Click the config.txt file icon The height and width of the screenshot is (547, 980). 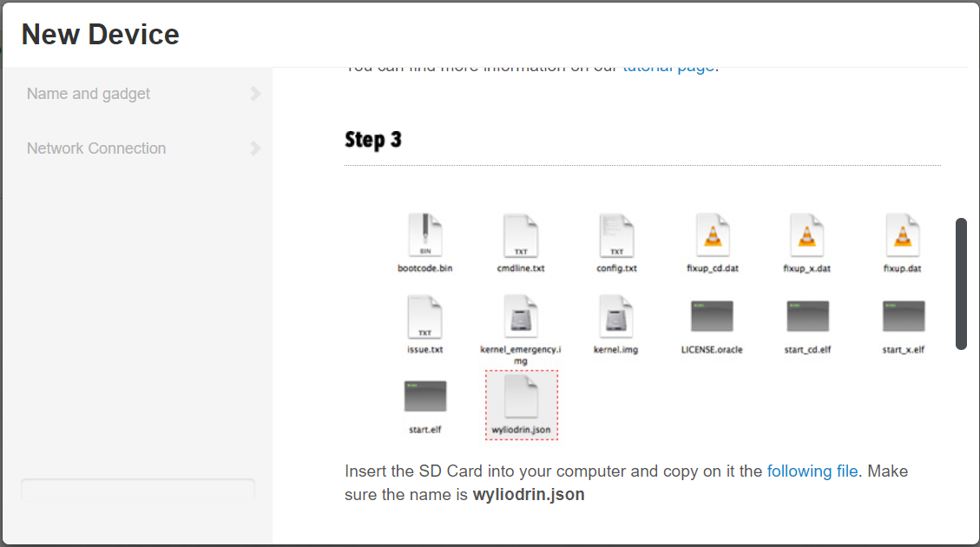(x=616, y=234)
